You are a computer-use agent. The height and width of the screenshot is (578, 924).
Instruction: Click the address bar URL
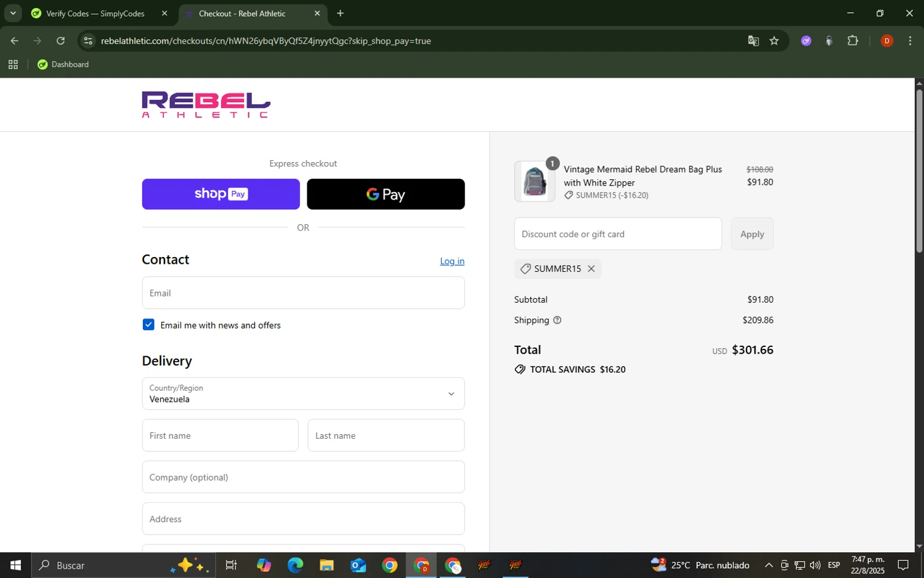pyautogui.click(x=266, y=41)
